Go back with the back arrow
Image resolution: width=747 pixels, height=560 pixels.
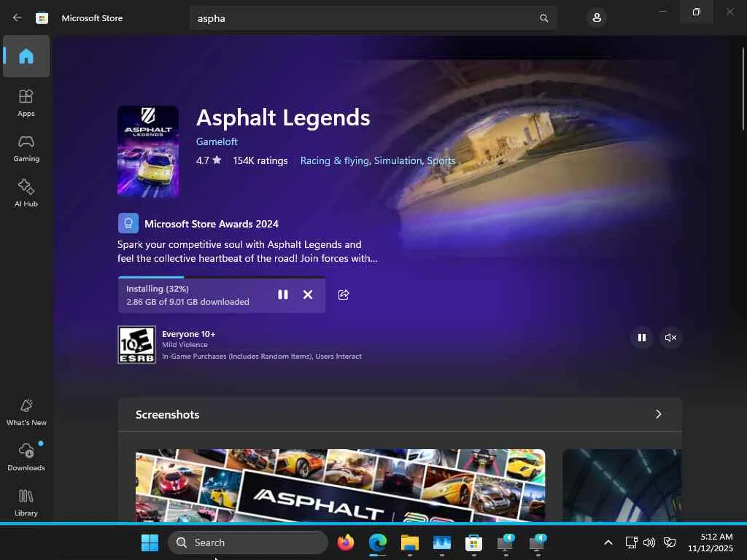[x=18, y=17]
